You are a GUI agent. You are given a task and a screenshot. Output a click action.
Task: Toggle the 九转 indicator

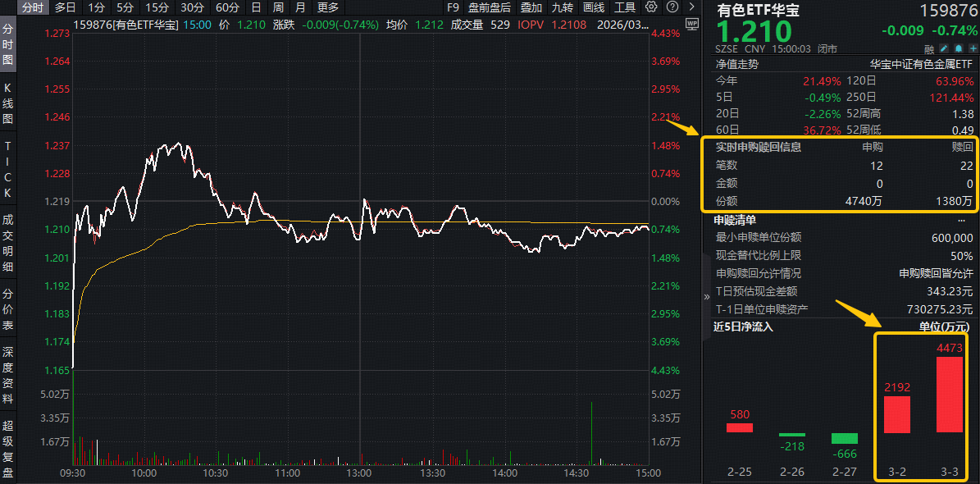tap(563, 7)
